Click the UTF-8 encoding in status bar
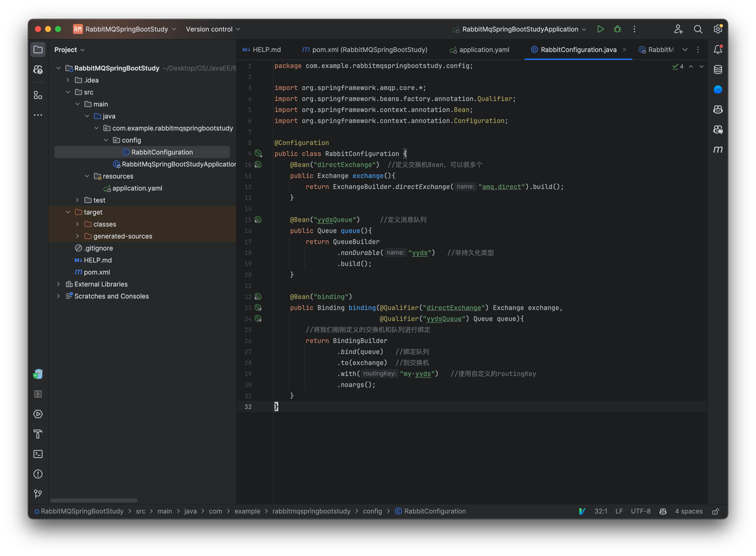Viewport: 756px width, 556px height. click(x=640, y=511)
